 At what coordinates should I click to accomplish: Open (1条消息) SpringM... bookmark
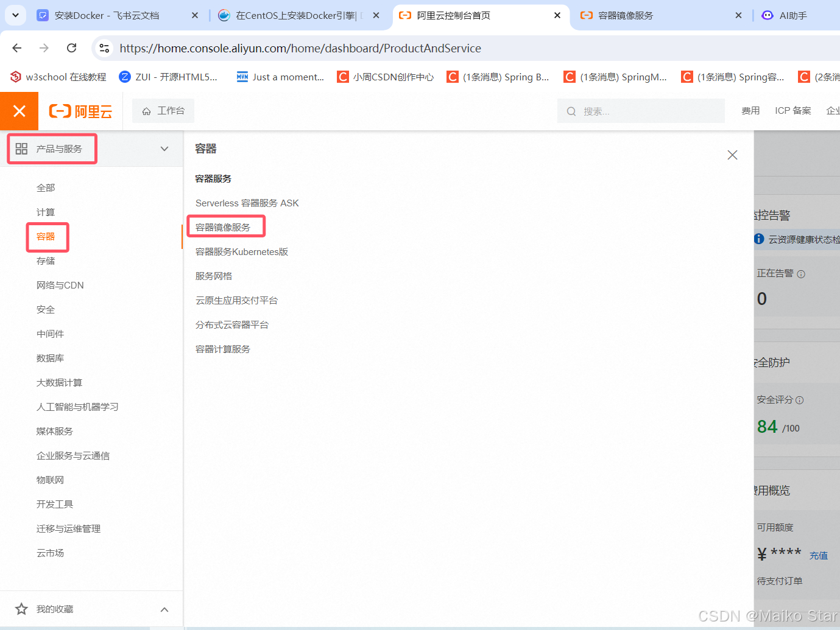click(x=616, y=77)
